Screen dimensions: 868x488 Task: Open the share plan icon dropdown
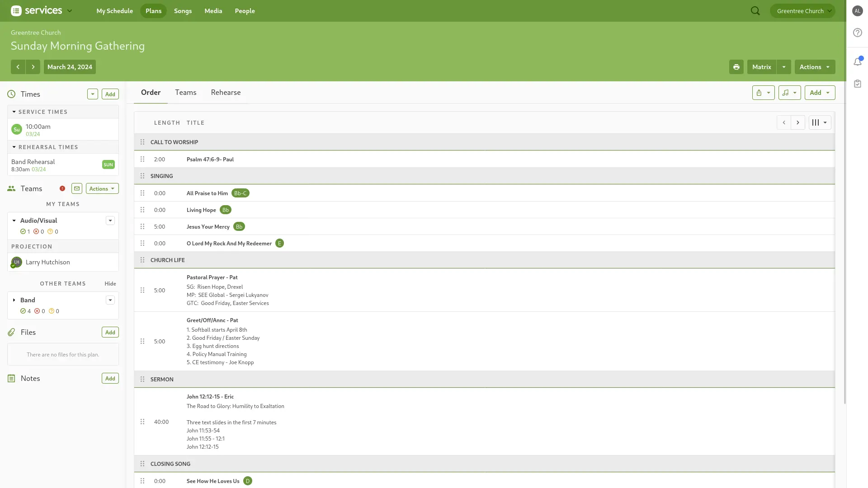(x=763, y=93)
